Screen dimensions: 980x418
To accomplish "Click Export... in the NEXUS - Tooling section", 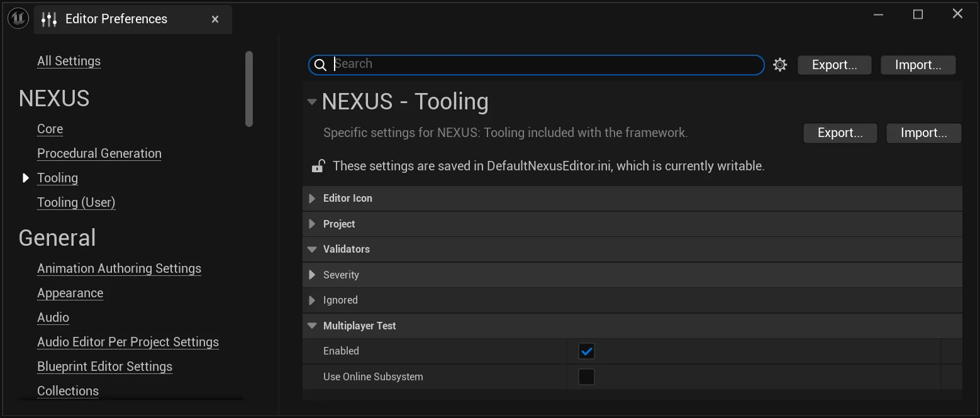I will pos(840,133).
